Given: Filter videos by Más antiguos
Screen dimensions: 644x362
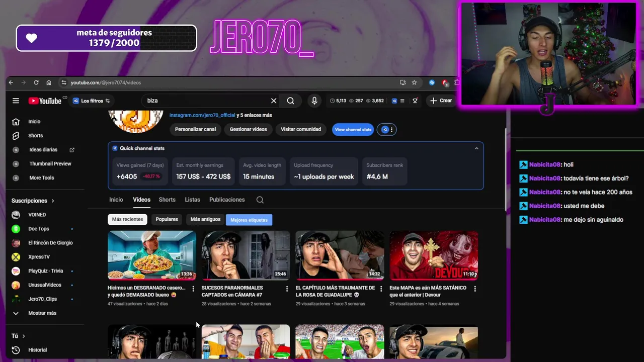Looking at the screenshot, I should [x=205, y=220].
